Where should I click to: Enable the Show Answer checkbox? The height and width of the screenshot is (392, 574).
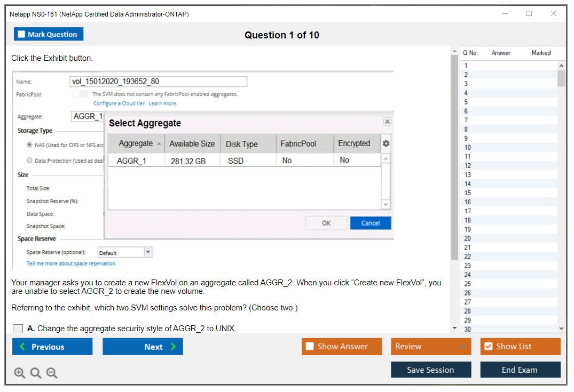coord(310,347)
